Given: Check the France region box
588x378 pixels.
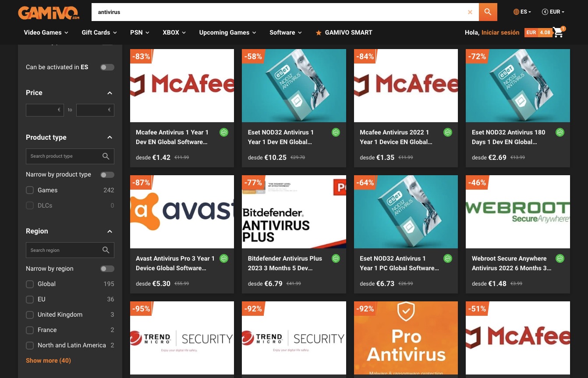Looking at the screenshot, I should click(30, 330).
